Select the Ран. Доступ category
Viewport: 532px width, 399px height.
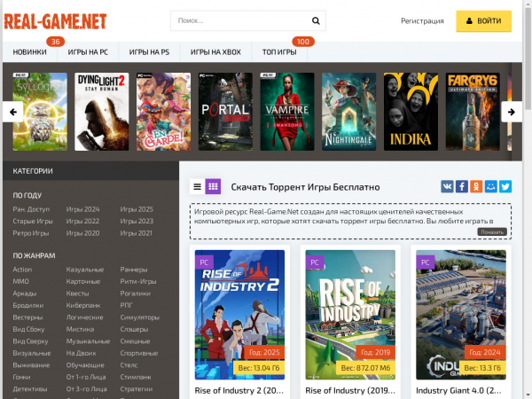tap(31, 209)
